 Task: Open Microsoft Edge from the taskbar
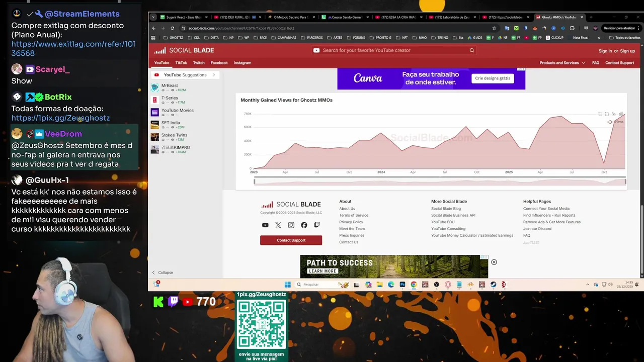(x=391, y=285)
